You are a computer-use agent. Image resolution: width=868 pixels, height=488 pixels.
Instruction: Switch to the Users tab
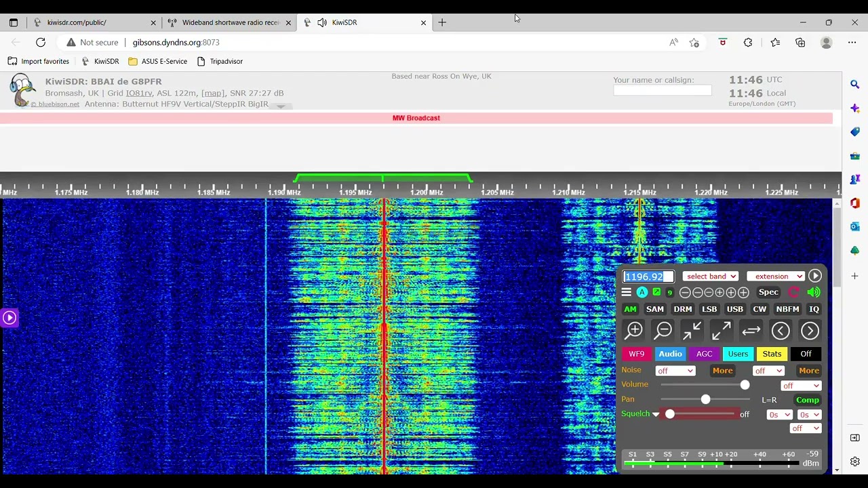(738, 354)
